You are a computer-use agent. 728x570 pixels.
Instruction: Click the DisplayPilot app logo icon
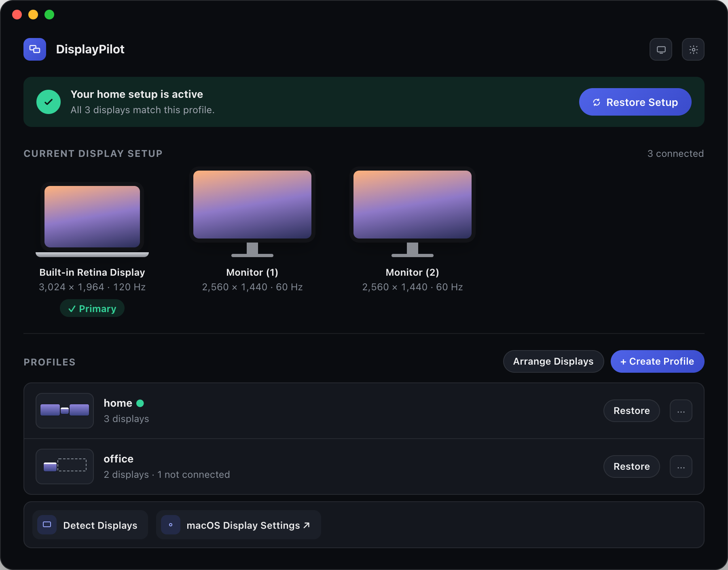[35, 49]
